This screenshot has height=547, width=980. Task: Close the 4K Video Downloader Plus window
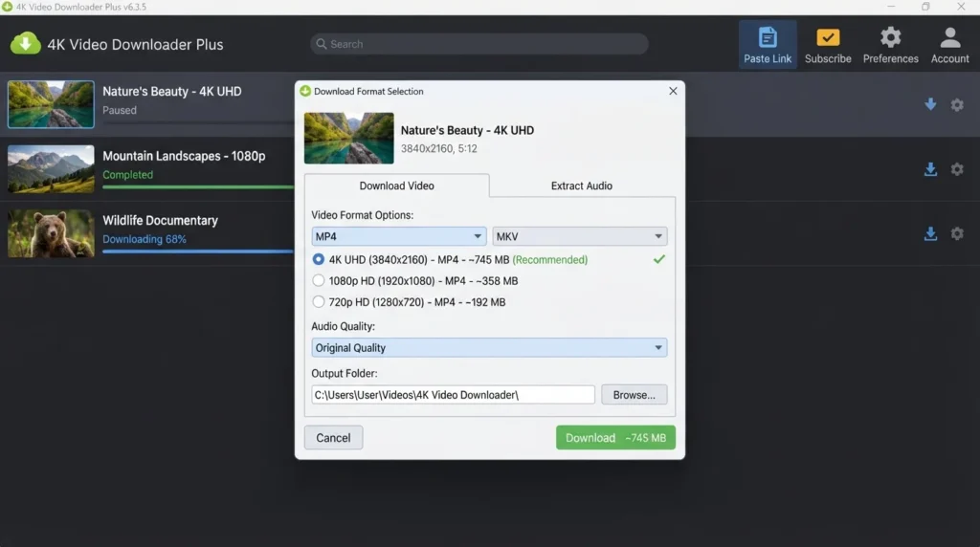coord(961,7)
